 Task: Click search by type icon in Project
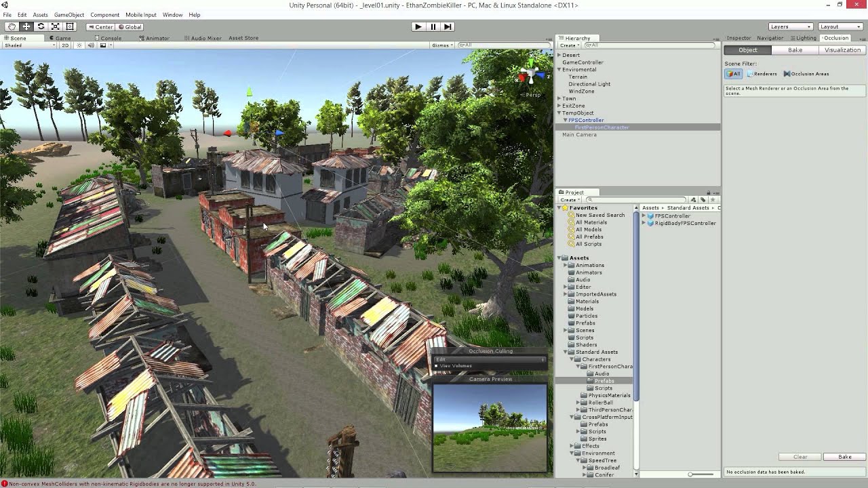point(693,200)
